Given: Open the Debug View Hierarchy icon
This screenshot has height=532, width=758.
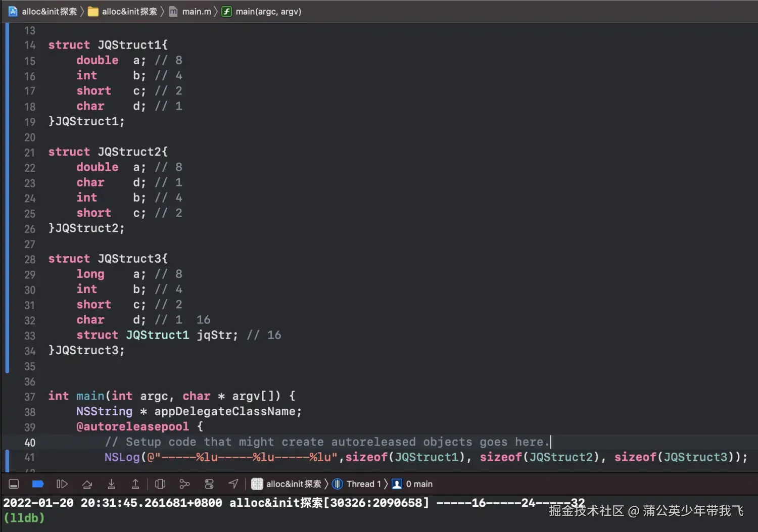Looking at the screenshot, I should [160, 484].
